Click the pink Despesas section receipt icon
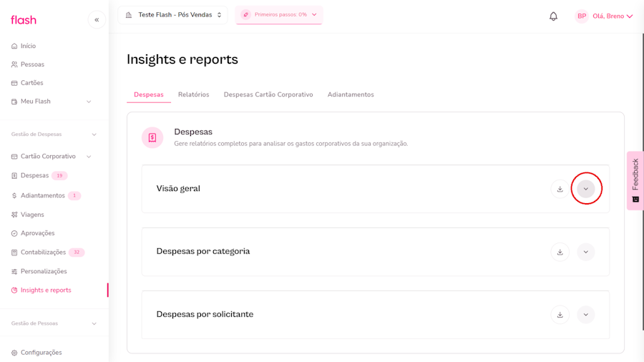This screenshot has height=362, width=644. point(152,137)
